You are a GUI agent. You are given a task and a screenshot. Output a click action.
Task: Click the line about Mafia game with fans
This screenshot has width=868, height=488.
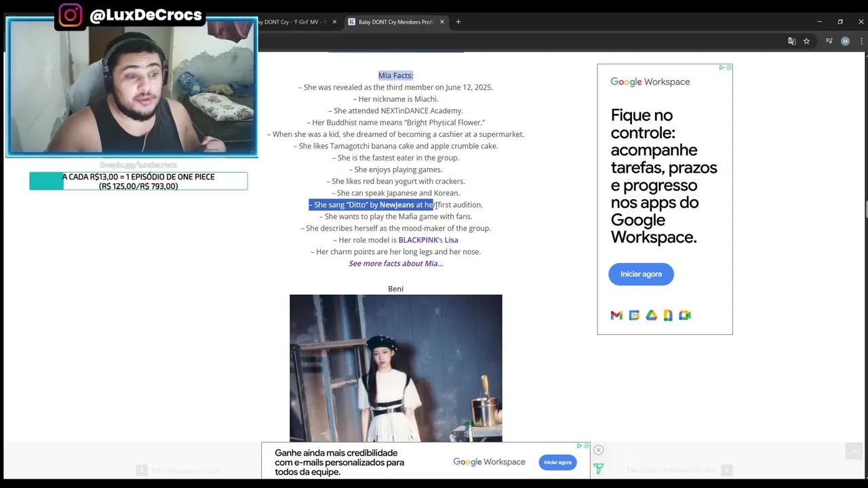pos(396,217)
